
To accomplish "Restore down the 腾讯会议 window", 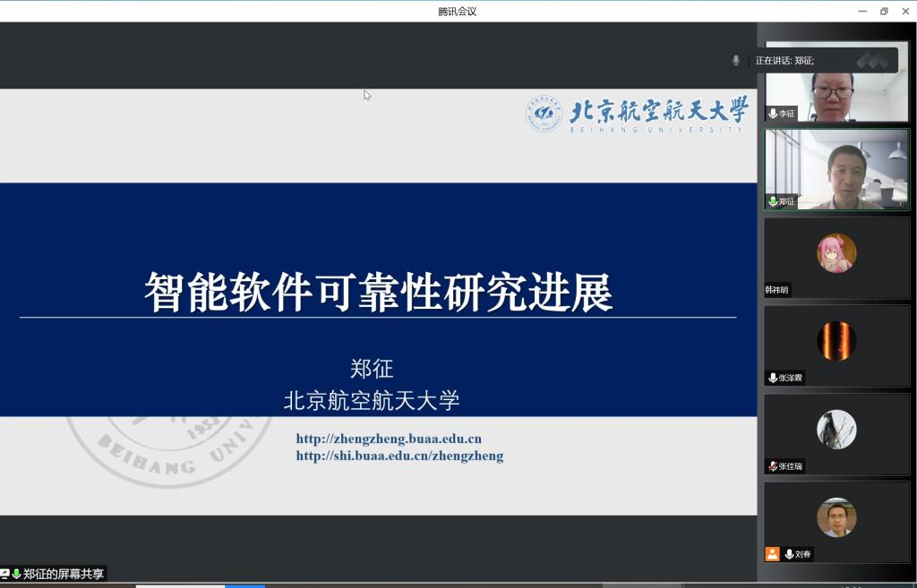I will [x=884, y=11].
